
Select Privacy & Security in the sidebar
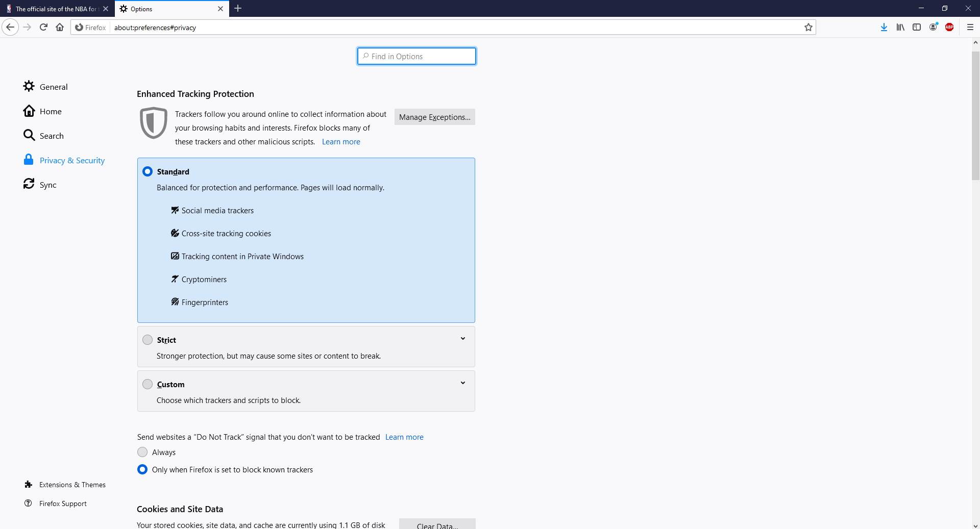point(71,160)
